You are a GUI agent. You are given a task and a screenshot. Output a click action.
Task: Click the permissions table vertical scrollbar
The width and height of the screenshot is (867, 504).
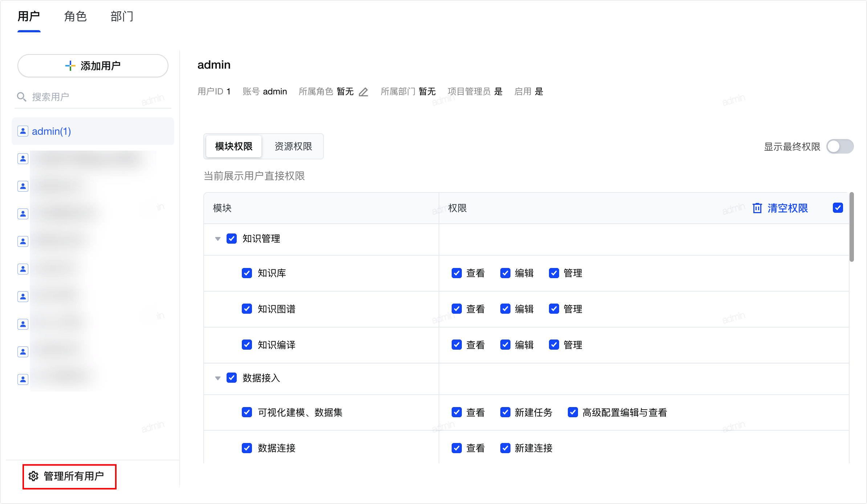pos(851,227)
